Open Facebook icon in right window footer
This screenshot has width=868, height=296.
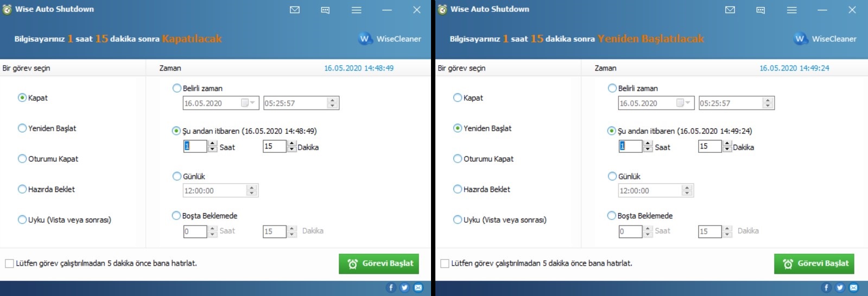pos(826,287)
